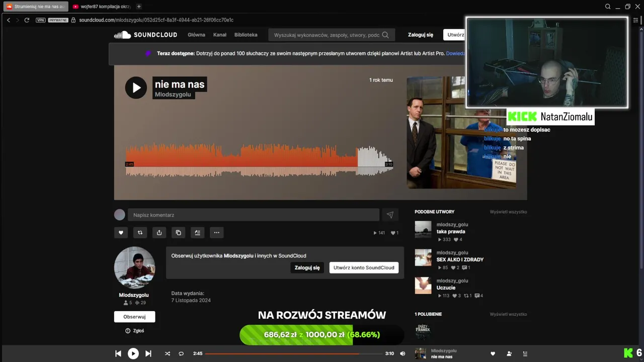Viewport: 644px width, 362px height.
Task: Share the track with the share icon
Action: [159, 232]
